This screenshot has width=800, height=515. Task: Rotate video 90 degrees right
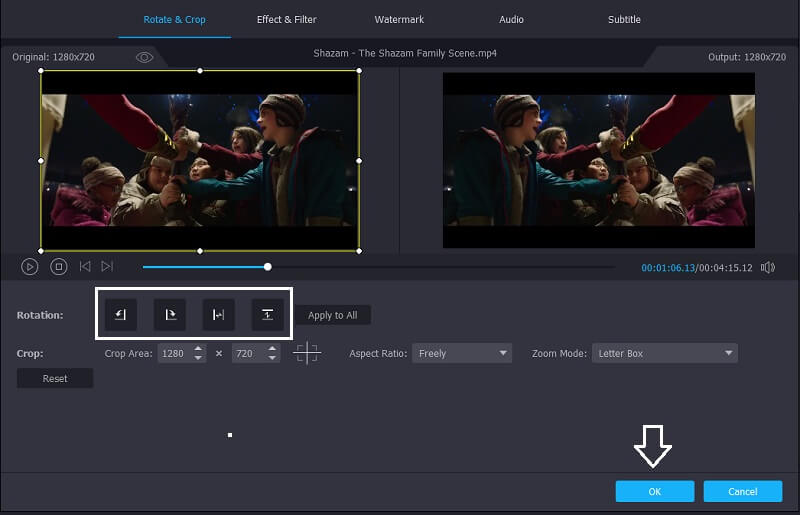coord(170,315)
